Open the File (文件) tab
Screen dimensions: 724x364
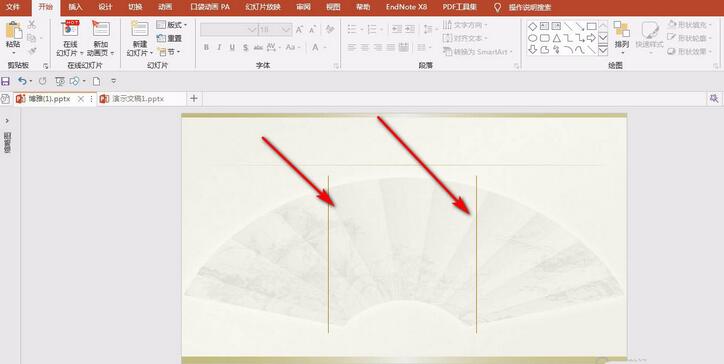[x=13, y=7]
